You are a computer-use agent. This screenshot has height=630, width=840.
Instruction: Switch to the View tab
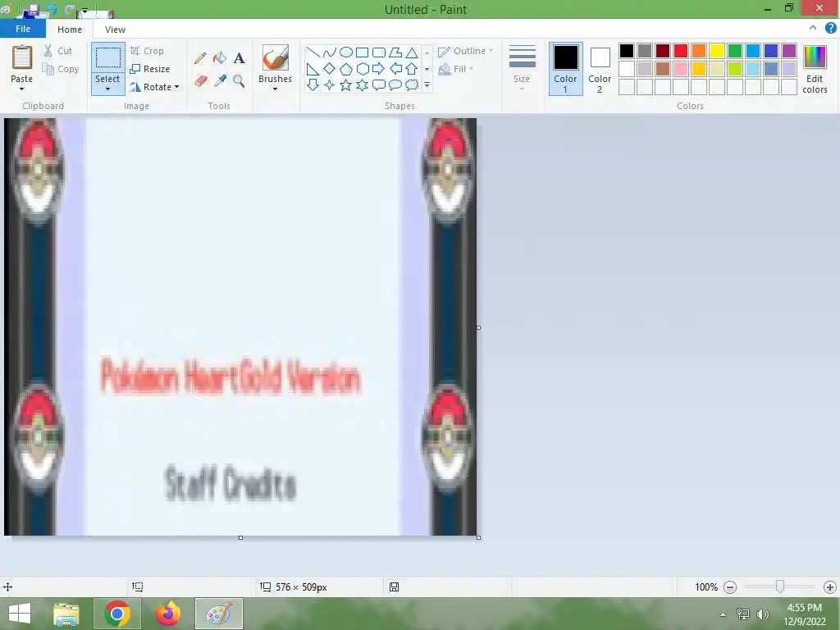tap(115, 30)
